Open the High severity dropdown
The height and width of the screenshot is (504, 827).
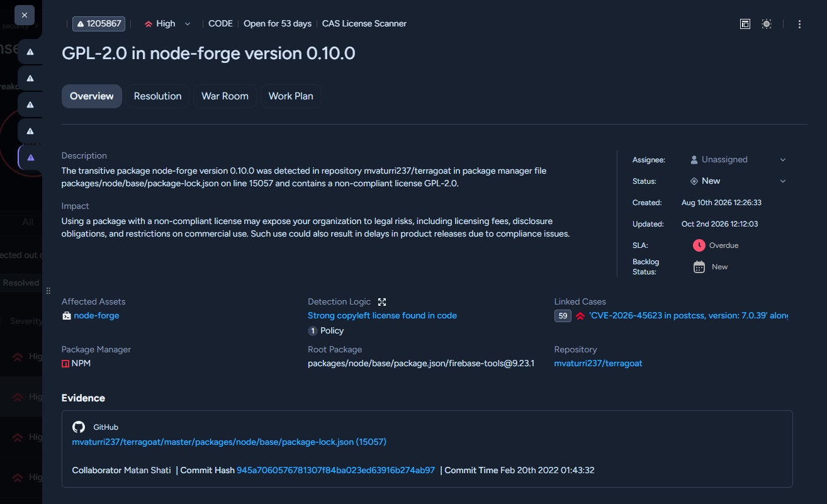(x=167, y=24)
